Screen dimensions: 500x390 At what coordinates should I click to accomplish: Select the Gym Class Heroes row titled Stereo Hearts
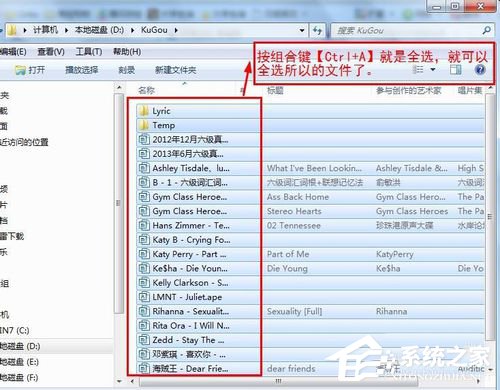click(x=311, y=211)
